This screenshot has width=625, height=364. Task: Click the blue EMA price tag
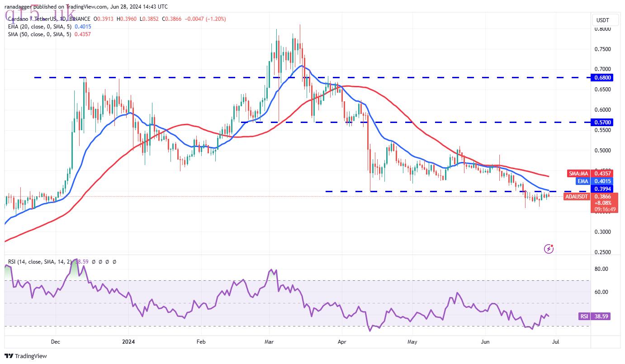(x=583, y=181)
